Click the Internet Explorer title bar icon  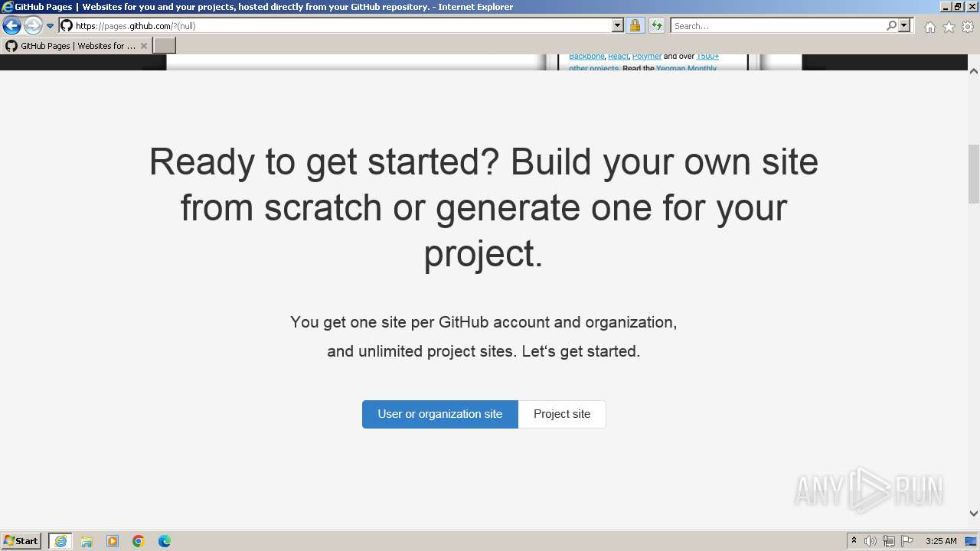point(8,7)
